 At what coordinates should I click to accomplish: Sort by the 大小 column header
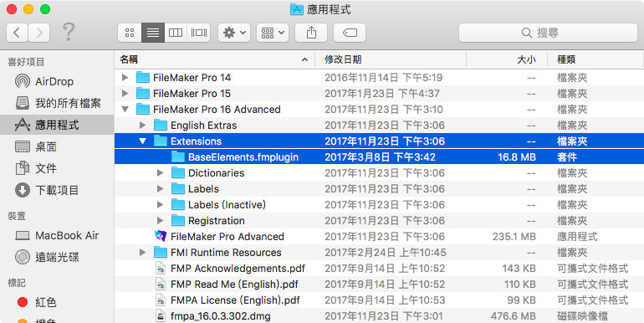click(x=507, y=59)
